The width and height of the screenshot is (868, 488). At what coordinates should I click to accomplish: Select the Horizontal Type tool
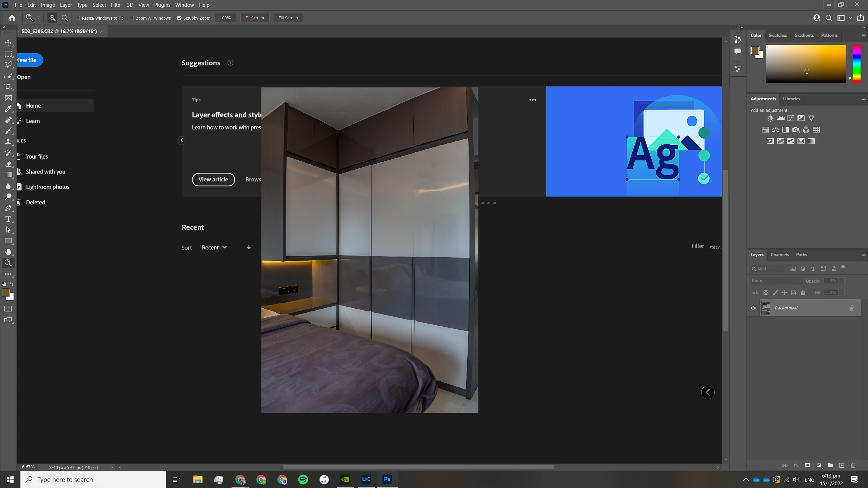point(8,219)
